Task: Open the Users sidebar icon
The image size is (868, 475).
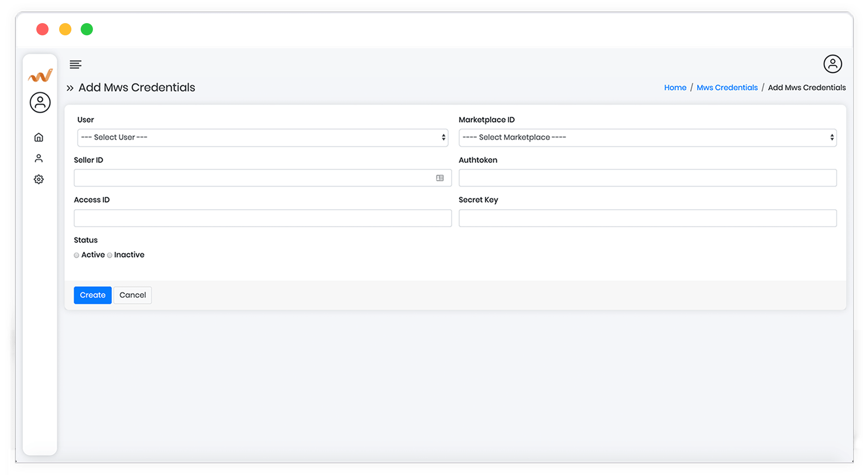Action: click(x=39, y=159)
